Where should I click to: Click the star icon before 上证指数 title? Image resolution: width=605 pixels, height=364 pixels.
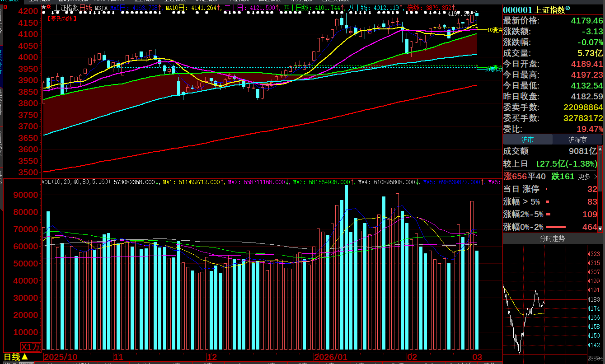coord(43,8)
